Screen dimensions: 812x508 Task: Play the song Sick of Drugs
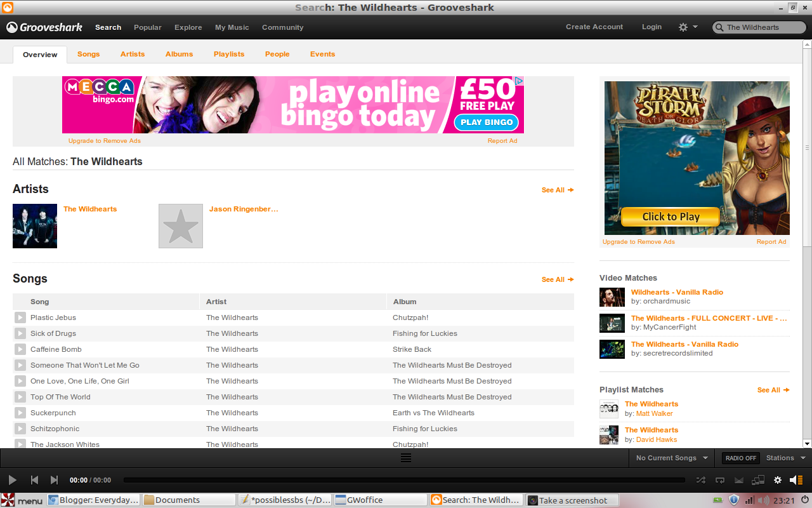[20, 333]
